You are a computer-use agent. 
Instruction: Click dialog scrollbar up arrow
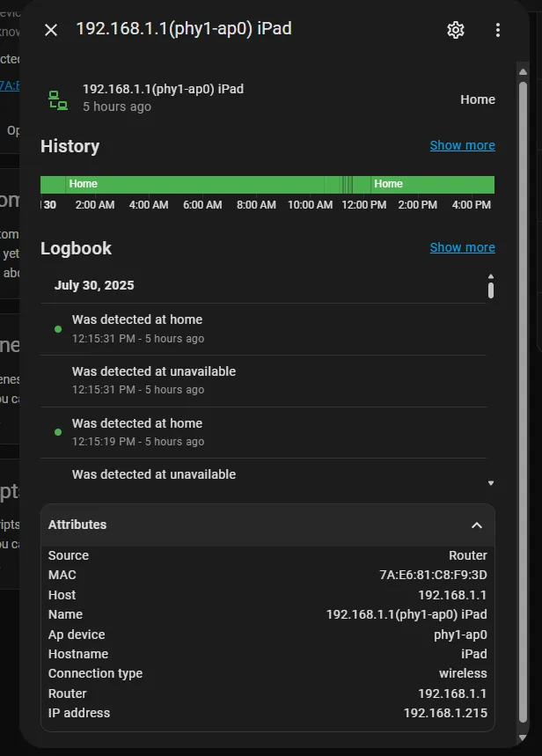pos(523,72)
